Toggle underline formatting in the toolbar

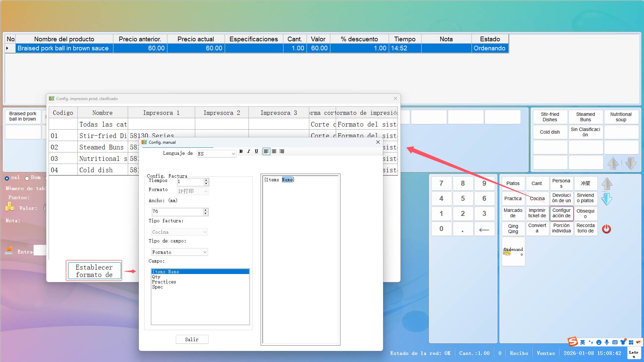click(256, 151)
